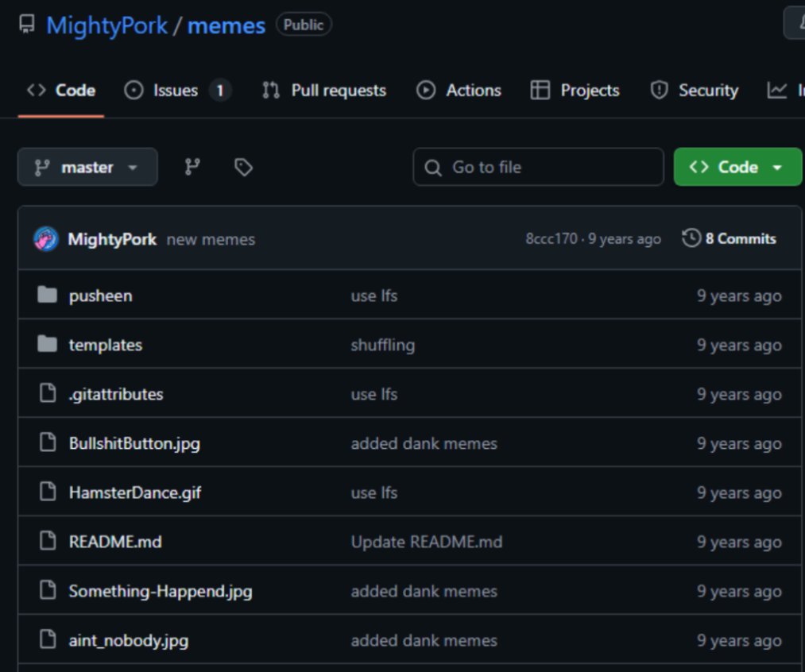Open the Projects tab
This screenshot has height=672, width=805.
[575, 91]
